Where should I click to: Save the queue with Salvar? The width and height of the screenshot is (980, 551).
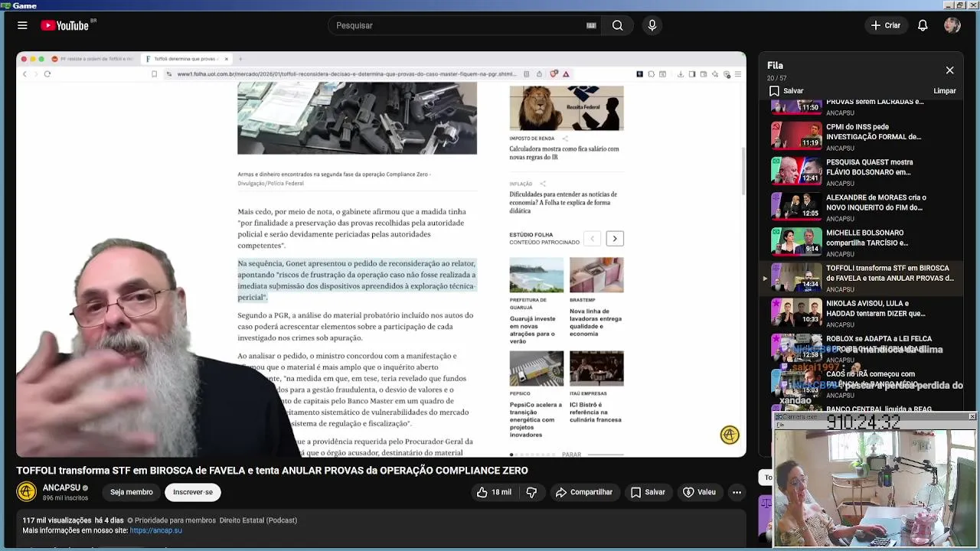786,91
